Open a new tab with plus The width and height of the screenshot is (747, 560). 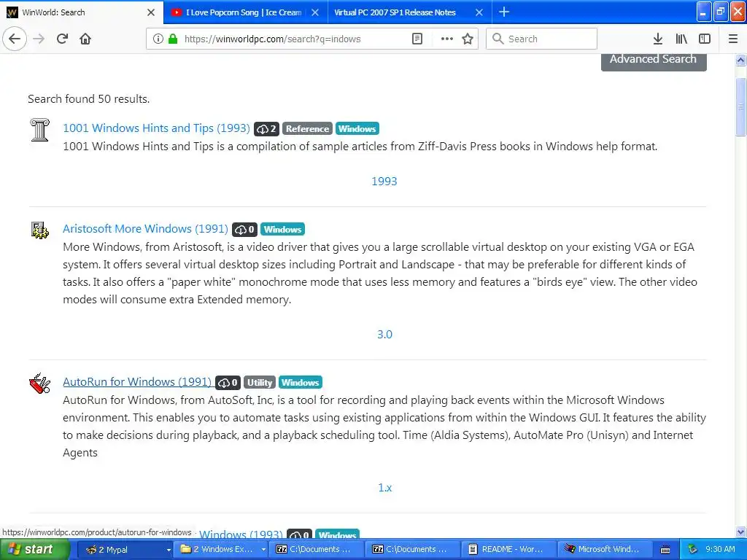coord(503,12)
